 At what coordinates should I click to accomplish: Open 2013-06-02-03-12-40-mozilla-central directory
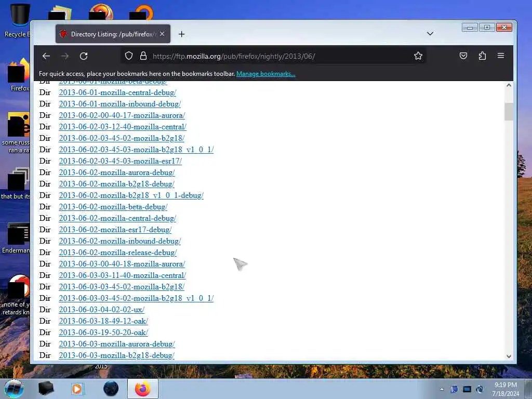pyautogui.click(x=123, y=127)
